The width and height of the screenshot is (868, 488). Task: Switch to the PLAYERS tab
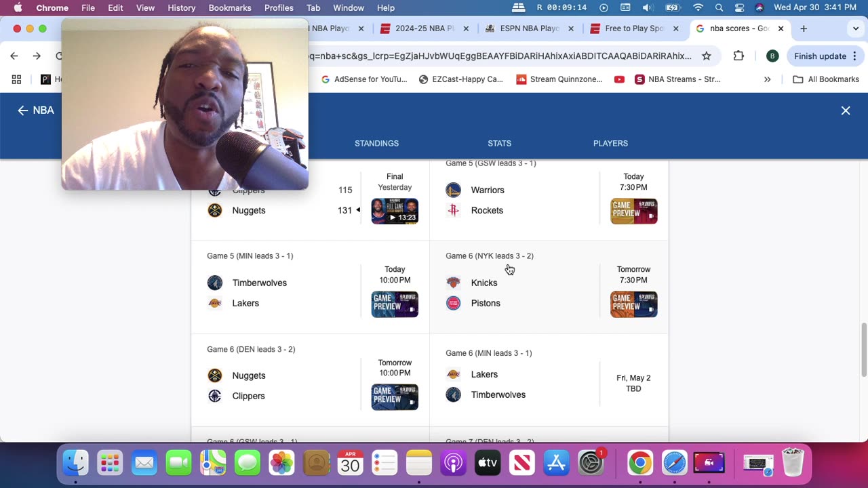coord(610,143)
